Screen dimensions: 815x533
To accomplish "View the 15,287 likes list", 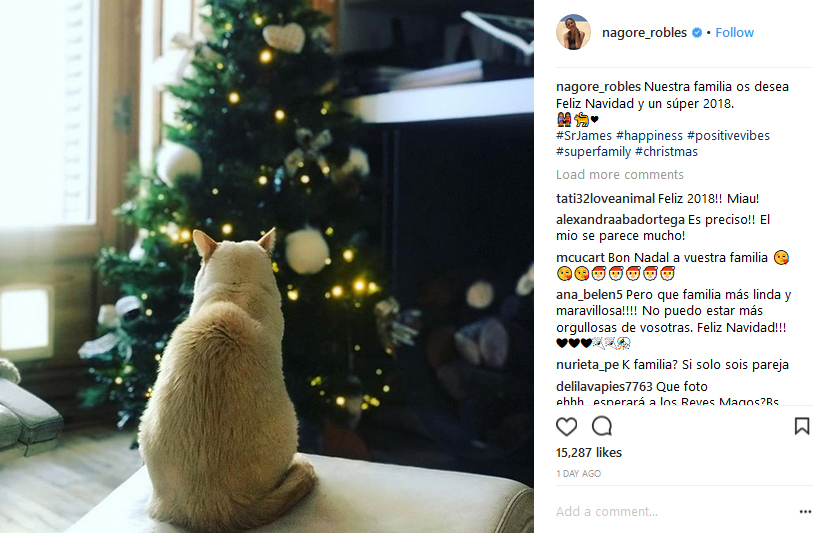I will point(589,453).
